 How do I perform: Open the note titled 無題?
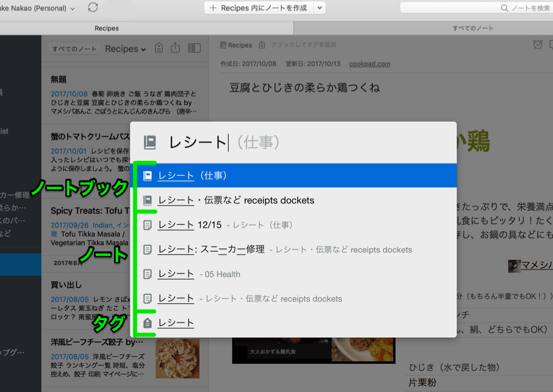click(x=125, y=95)
